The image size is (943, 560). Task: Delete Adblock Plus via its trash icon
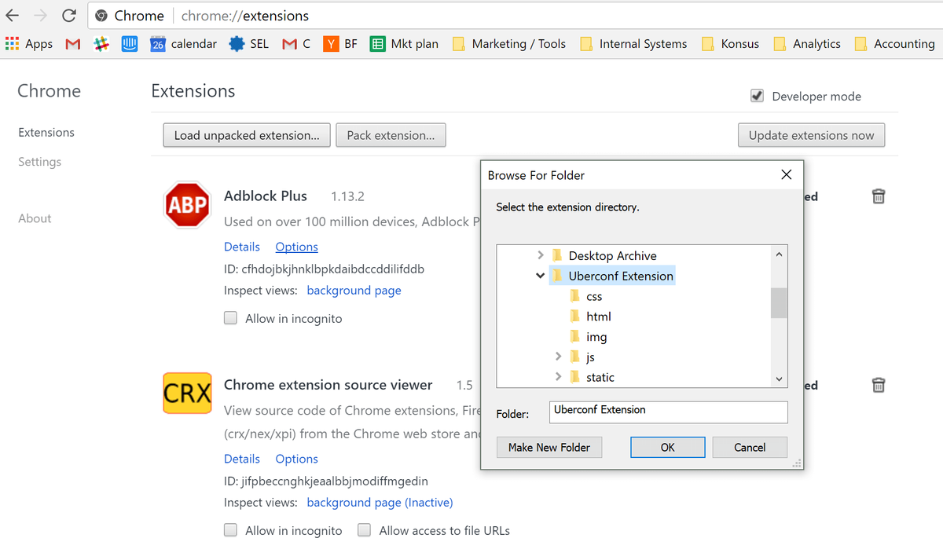click(878, 196)
